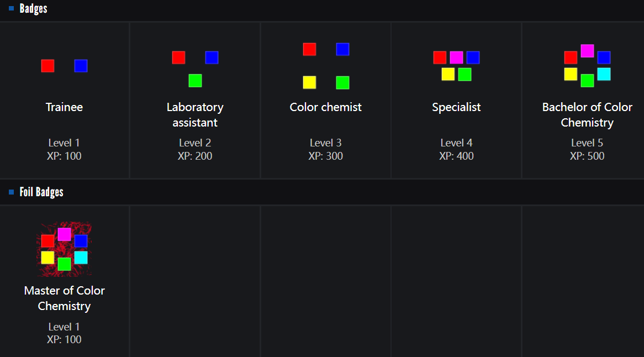This screenshot has height=357, width=644.
Task: Click the Trainee badge icon
Action: pyautogui.click(x=64, y=66)
